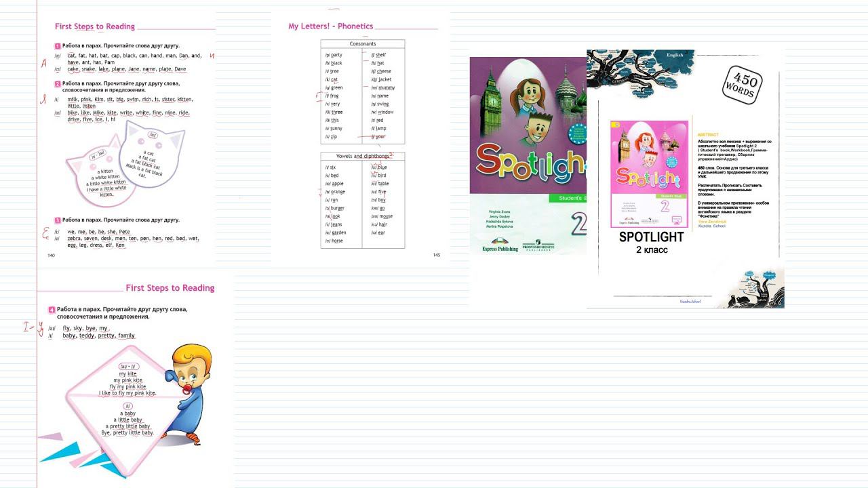Click the Express Publishing logo on large cover
The width and height of the screenshot is (868, 488).
pyautogui.click(x=499, y=245)
